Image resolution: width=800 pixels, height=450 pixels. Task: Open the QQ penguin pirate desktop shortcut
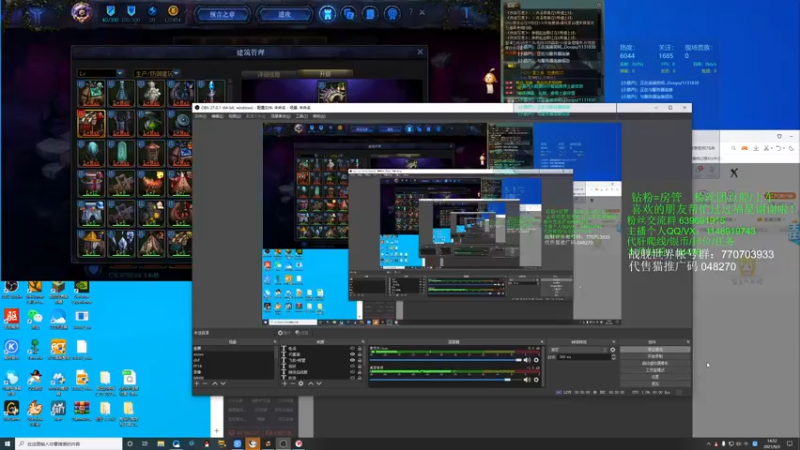[x=35, y=381]
